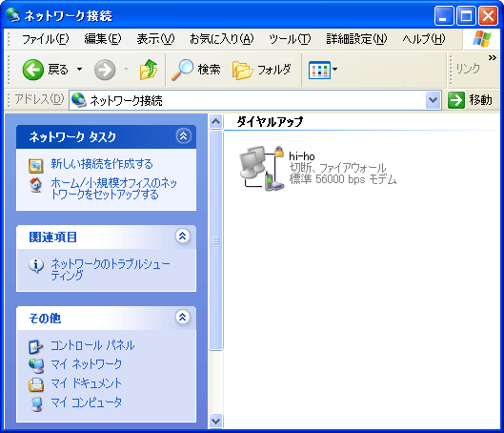Open the address bar dropdown arrow

[x=433, y=100]
